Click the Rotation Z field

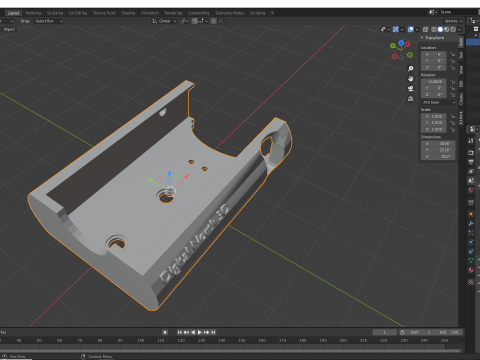tap(433, 94)
